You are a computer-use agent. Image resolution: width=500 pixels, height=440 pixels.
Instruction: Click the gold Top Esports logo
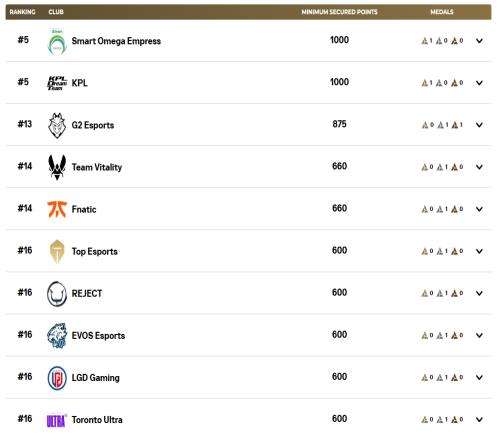(57, 251)
